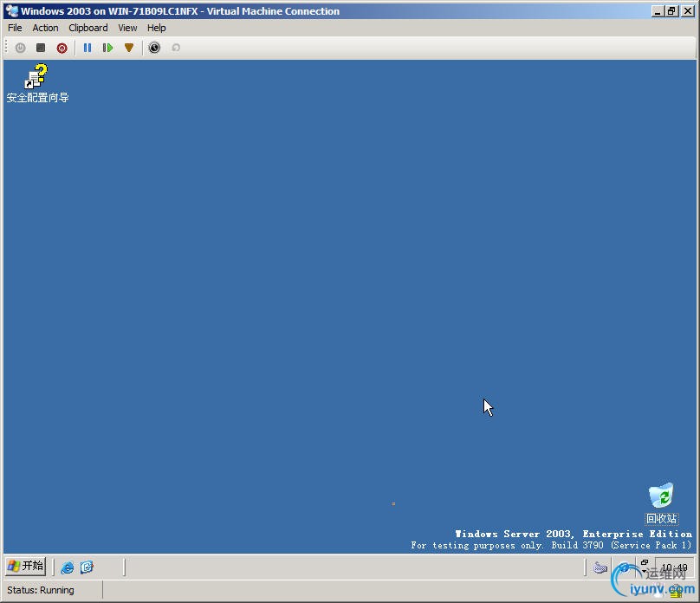Viewport: 700px width, 603px height.
Task: Open the View menu
Action: [x=127, y=28]
